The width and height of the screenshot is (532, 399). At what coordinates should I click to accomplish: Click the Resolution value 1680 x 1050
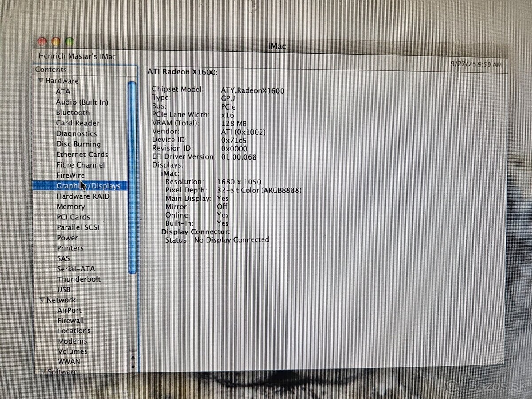click(239, 182)
